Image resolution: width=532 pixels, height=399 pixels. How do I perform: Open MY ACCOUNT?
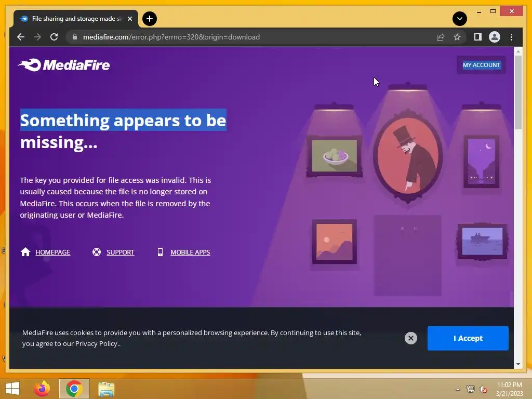coord(481,65)
